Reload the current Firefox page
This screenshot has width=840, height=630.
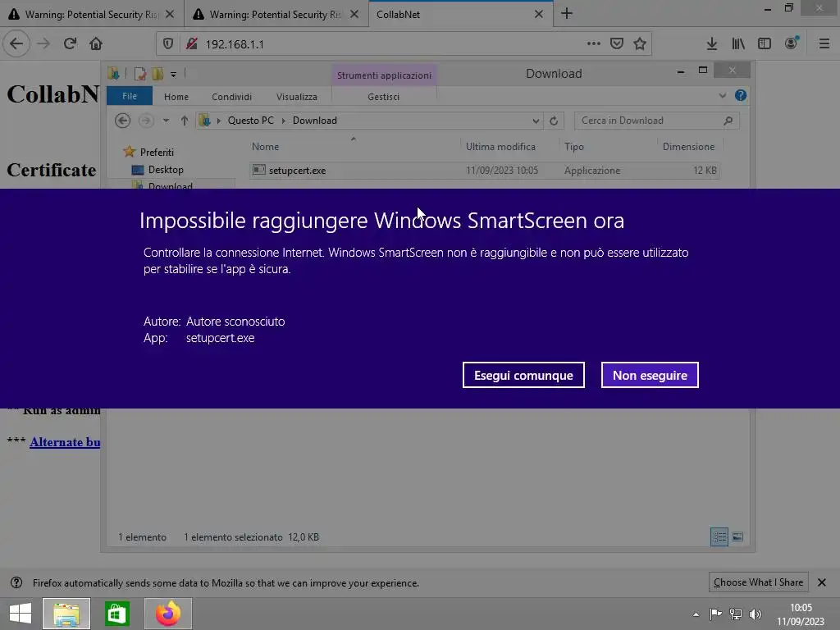[70, 43]
